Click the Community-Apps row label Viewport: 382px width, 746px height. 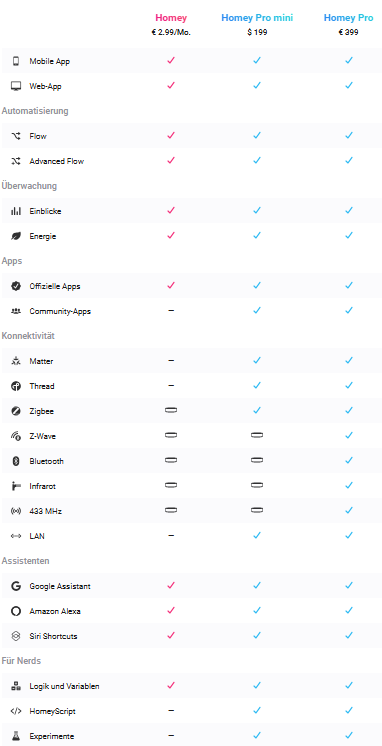pyautogui.click(x=60, y=312)
